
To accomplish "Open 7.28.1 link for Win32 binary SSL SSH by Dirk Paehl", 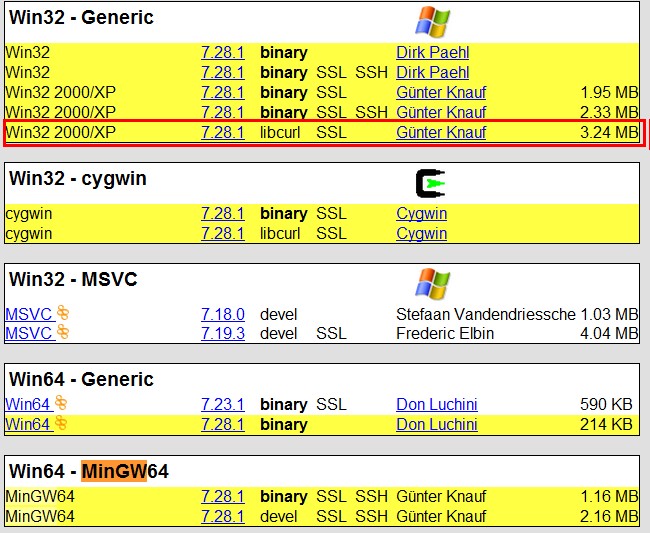I will click(x=223, y=73).
